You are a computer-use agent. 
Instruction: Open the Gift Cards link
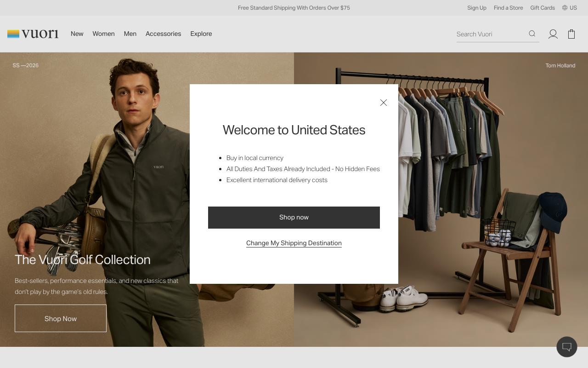[543, 8]
